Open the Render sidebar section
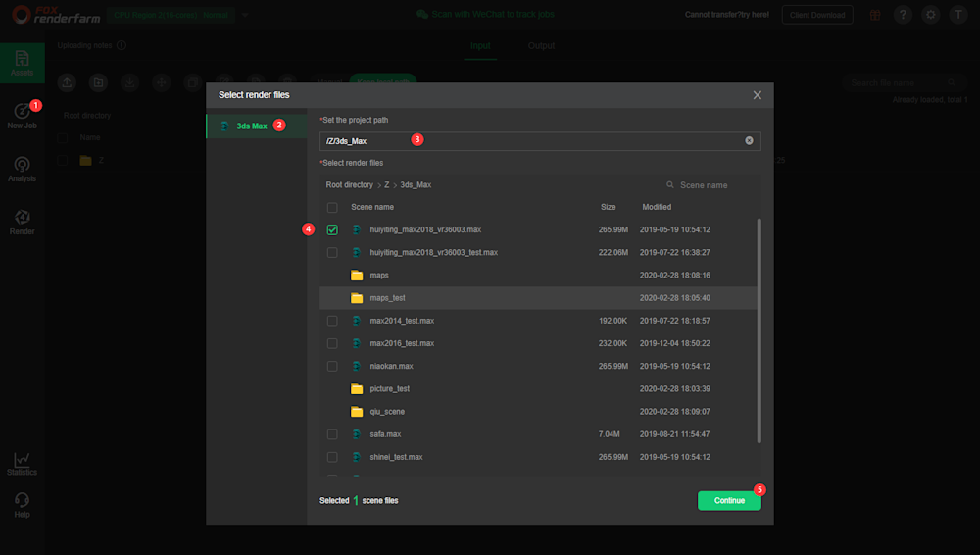This screenshot has height=555, width=980. point(22,223)
